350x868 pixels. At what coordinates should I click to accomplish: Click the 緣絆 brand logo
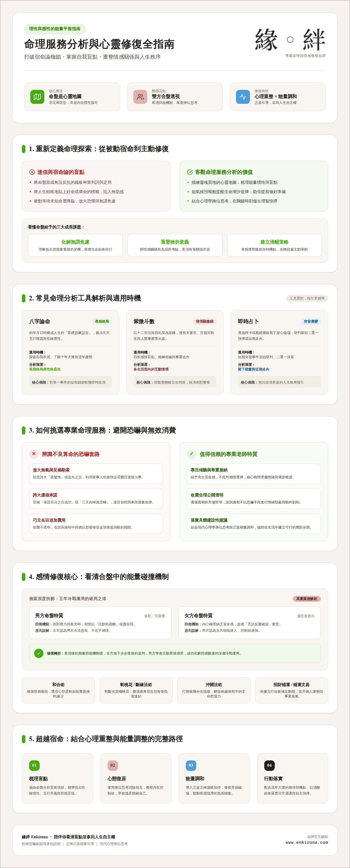[290, 39]
